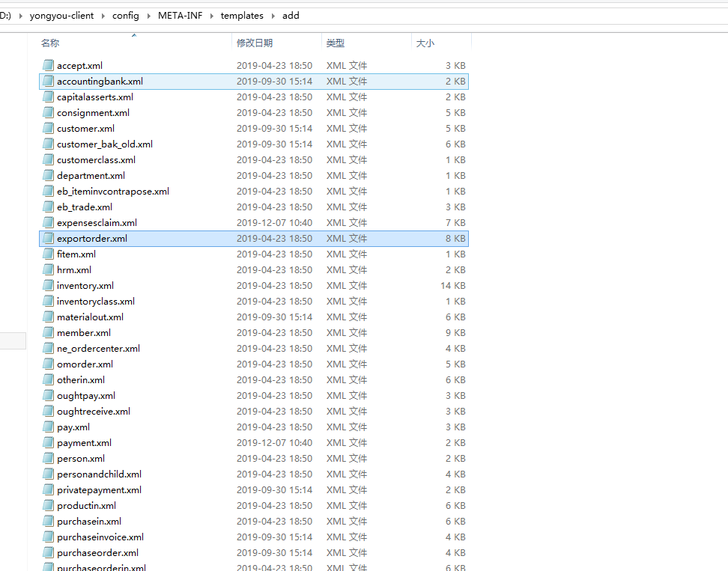
Task: Click the 2019-12-07 10:40 date of payment.xml
Action: click(274, 443)
